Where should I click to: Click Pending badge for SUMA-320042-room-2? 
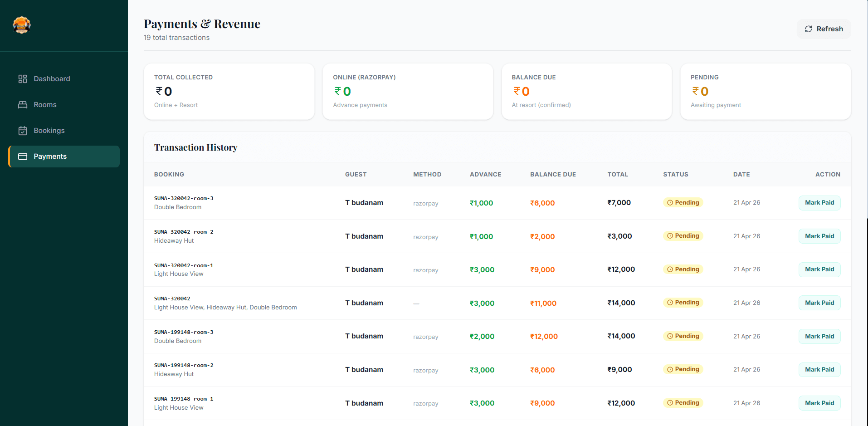point(683,235)
